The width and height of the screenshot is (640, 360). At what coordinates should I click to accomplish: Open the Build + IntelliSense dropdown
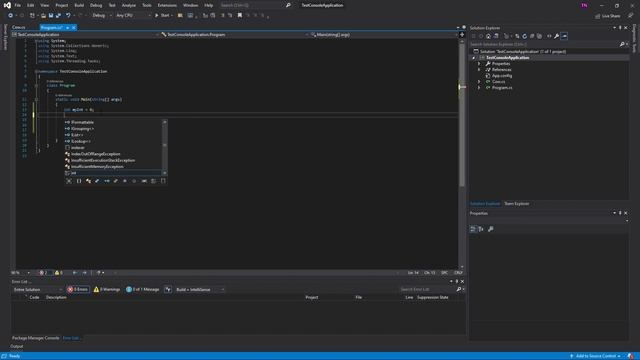[200, 289]
